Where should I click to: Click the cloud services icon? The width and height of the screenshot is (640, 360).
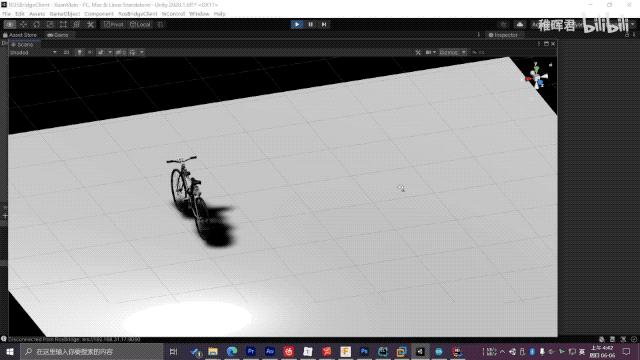point(520,24)
